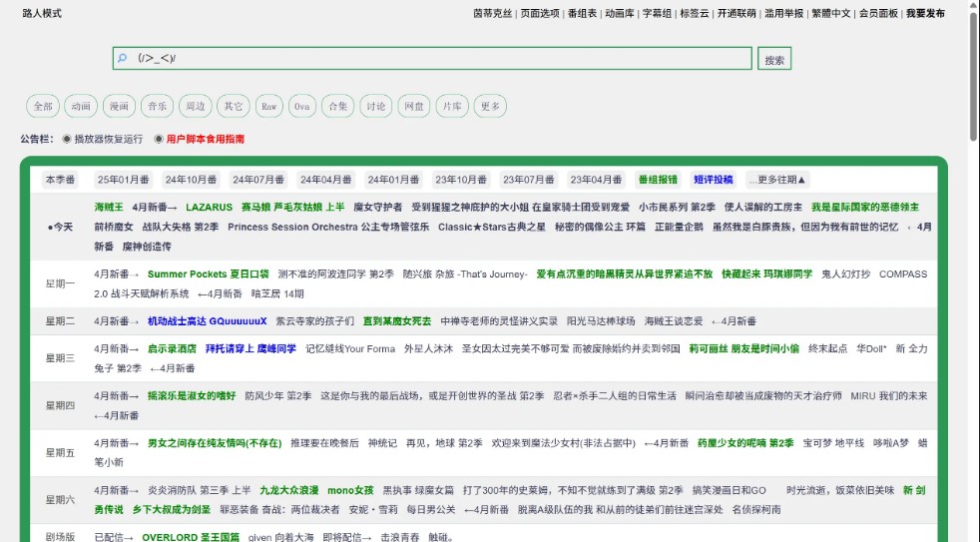Select the 音乐 category pill
Screen dimensions: 980x542
pyautogui.click(x=157, y=107)
